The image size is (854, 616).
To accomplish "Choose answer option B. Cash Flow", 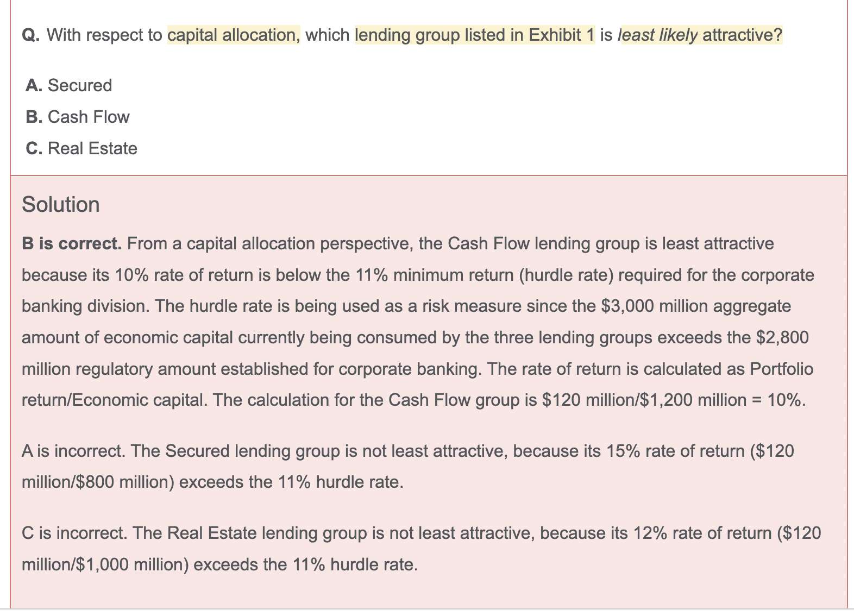I will click(78, 117).
